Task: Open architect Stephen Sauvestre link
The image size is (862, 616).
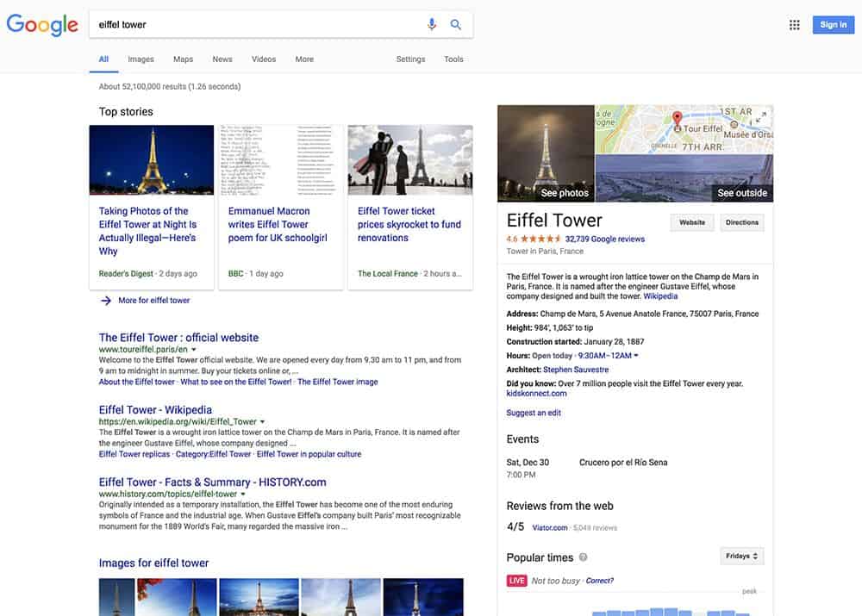Action: (x=576, y=370)
